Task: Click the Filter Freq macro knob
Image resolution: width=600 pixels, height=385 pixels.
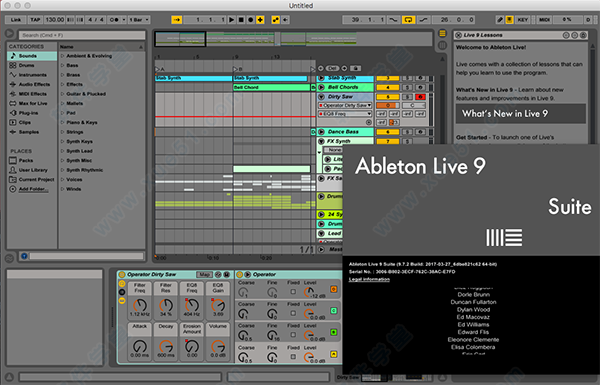Action: tap(140, 305)
